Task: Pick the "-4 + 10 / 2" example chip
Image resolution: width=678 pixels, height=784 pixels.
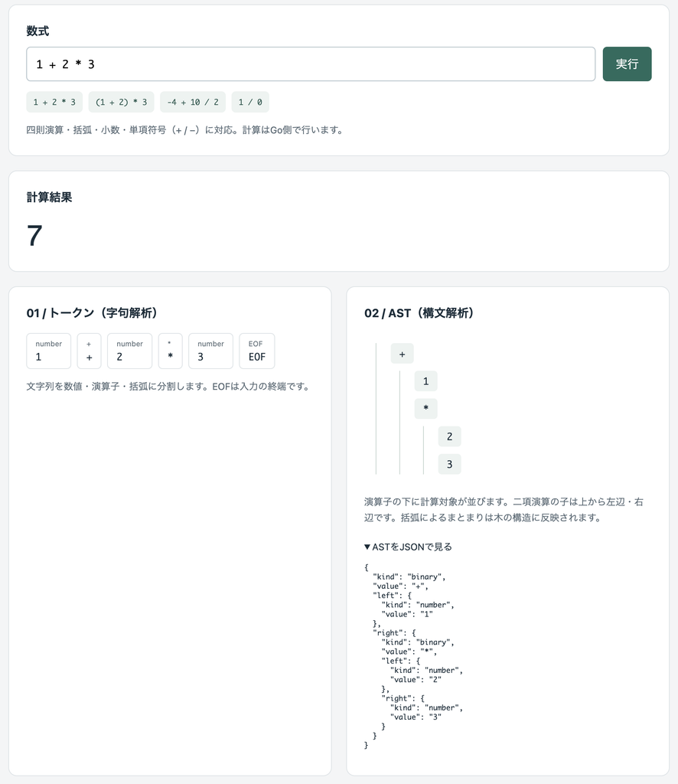Action: click(193, 102)
